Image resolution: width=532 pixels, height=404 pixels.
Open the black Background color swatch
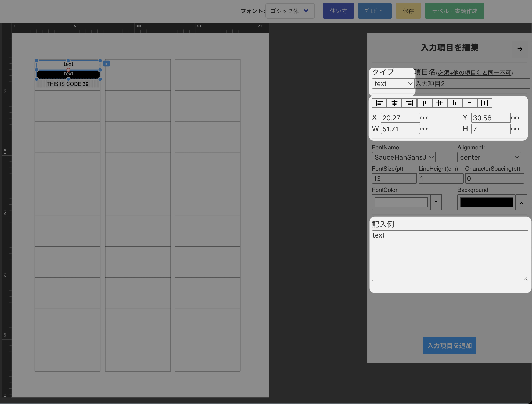pyautogui.click(x=486, y=202)
